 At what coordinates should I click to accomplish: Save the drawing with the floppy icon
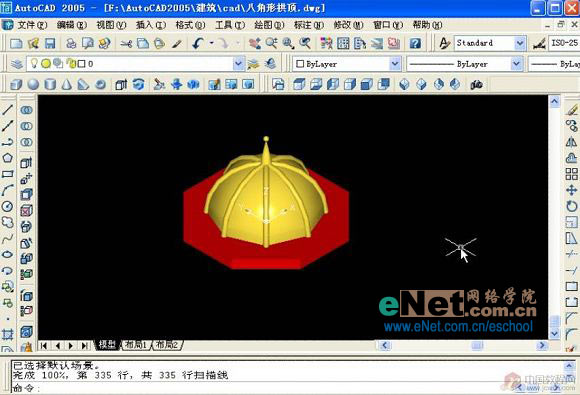coord(50,44)
